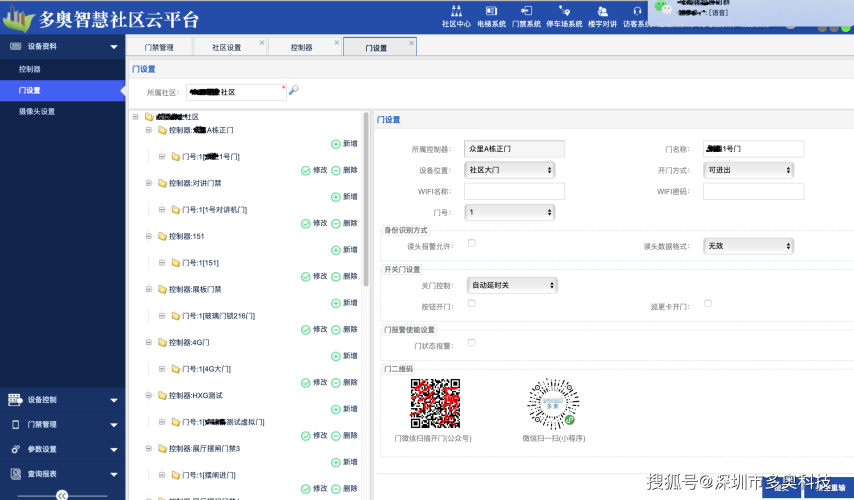Open the 读头数据格式 dropdown
This screenshot has width=854, height=500.
coord(748,246)
